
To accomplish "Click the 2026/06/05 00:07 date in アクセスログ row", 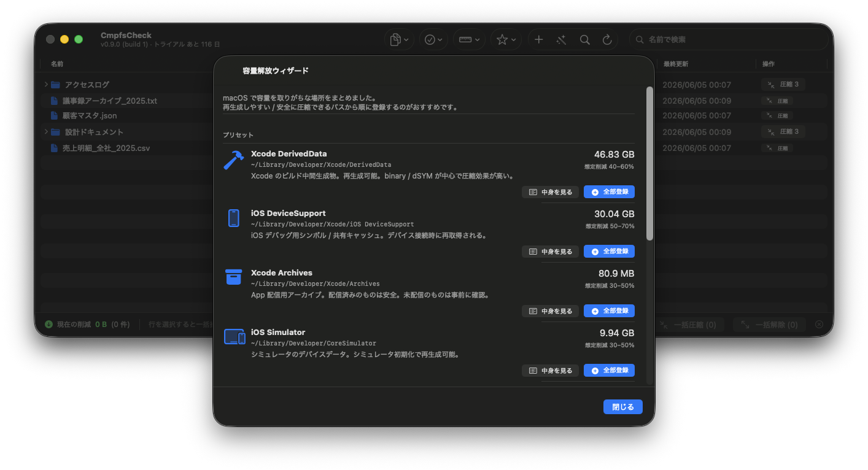I will coord(697,85).
